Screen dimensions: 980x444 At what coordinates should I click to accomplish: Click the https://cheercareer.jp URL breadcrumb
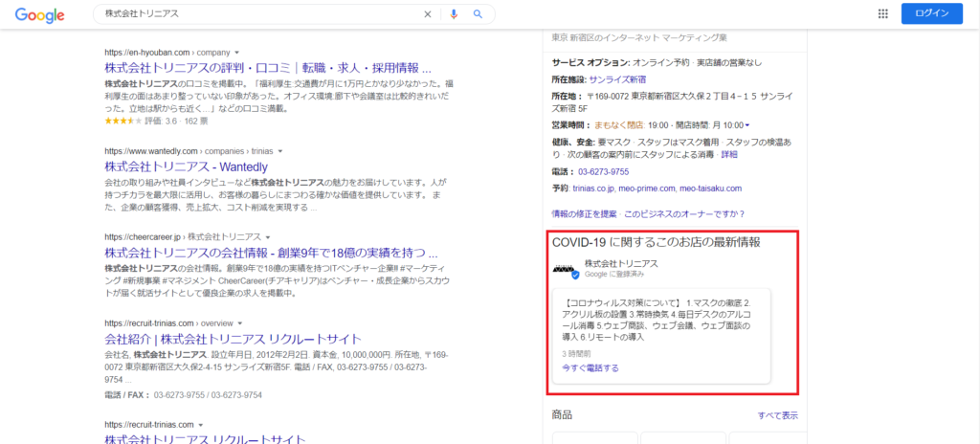[x=183, y=237]
